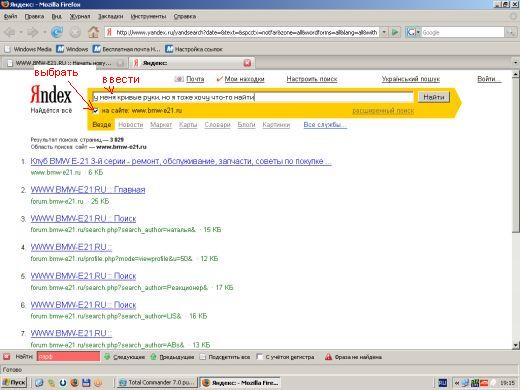Close the find bar with its red X icon

coord(6,357)
